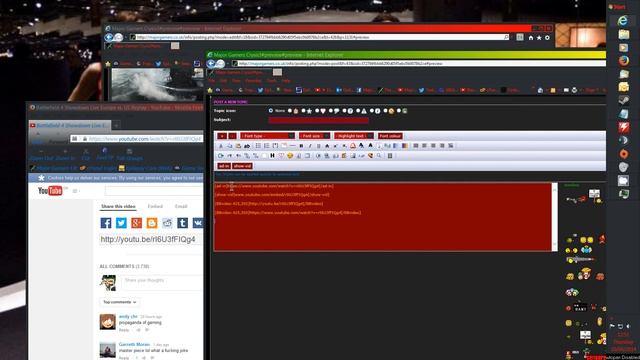Click the YouTube search box
The height and width of the screenshot is (360, 640).
[153, 191]
